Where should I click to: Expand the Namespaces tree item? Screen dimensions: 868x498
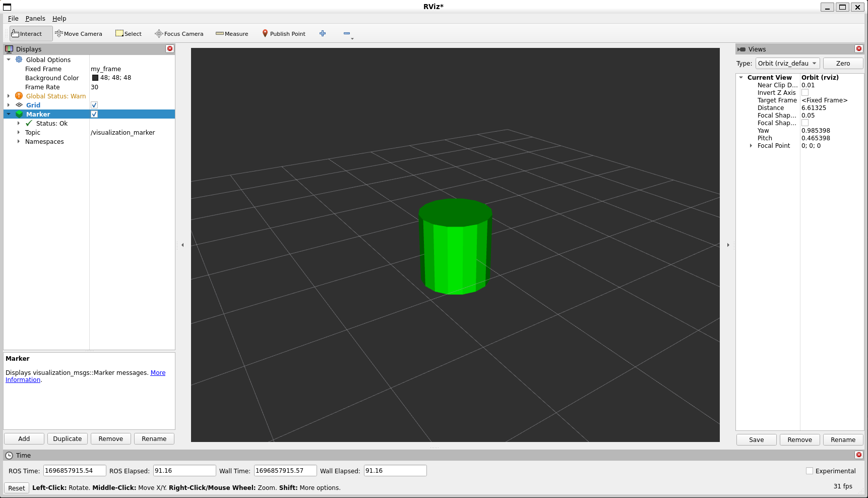(19, 141)
